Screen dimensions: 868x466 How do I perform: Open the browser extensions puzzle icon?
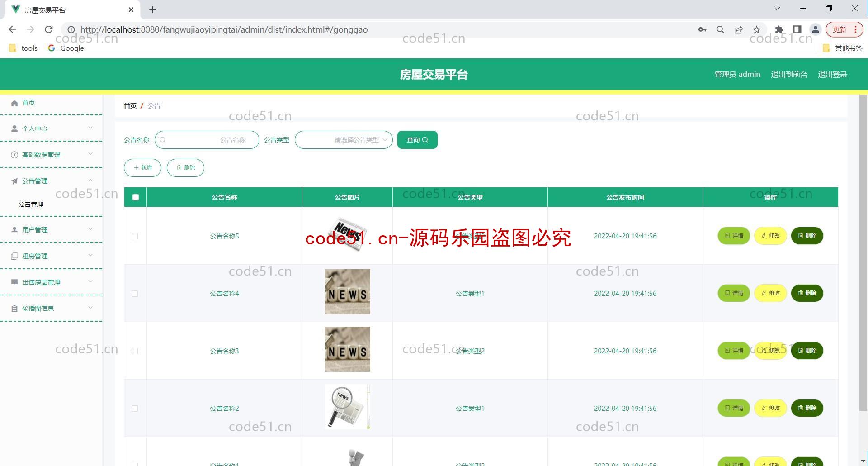tap(779, 29)
